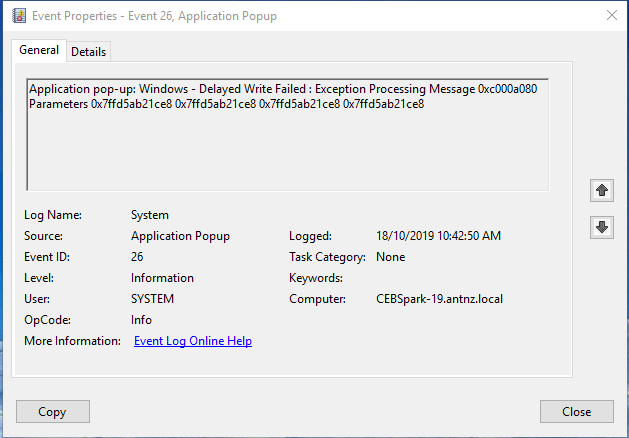The image size is (629, 438).
Task: Click the User value SYSTEM
Action: [x=152, y=299]
